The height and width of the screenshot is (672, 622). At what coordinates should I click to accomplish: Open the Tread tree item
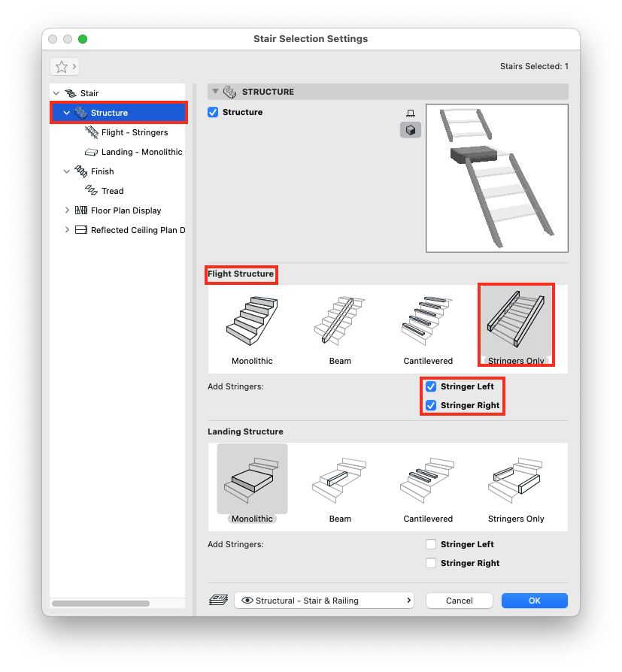[112, 191]
